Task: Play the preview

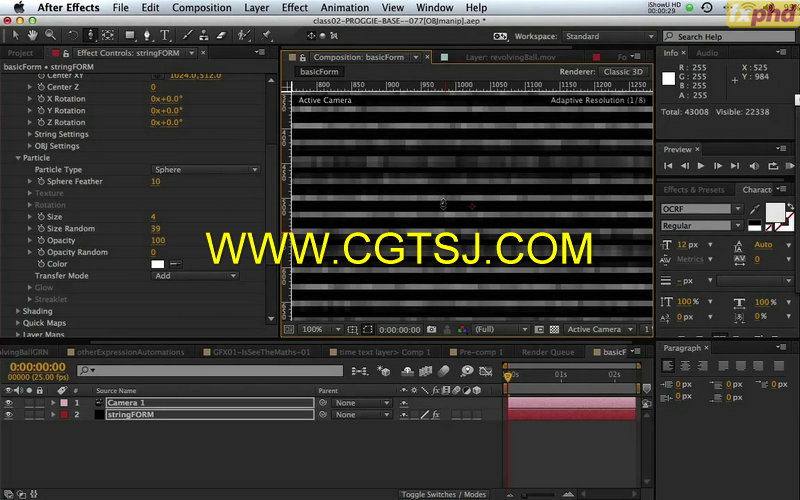Action: click(x=701, y=166)
